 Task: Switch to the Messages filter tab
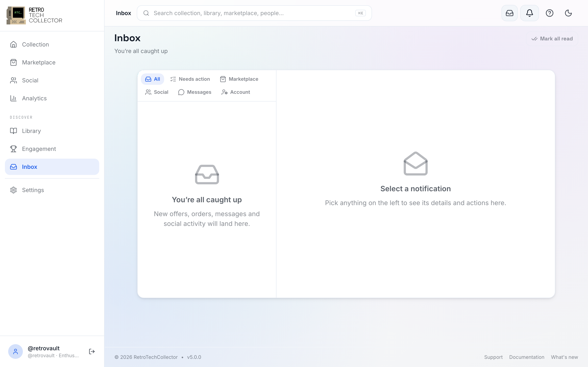195,92
